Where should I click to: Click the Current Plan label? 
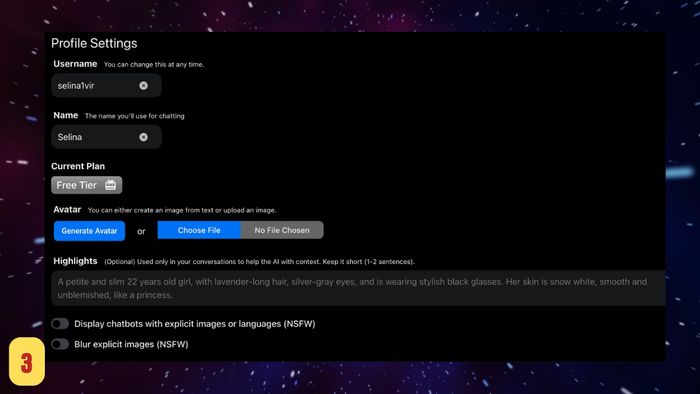click(x=78, y=166)
